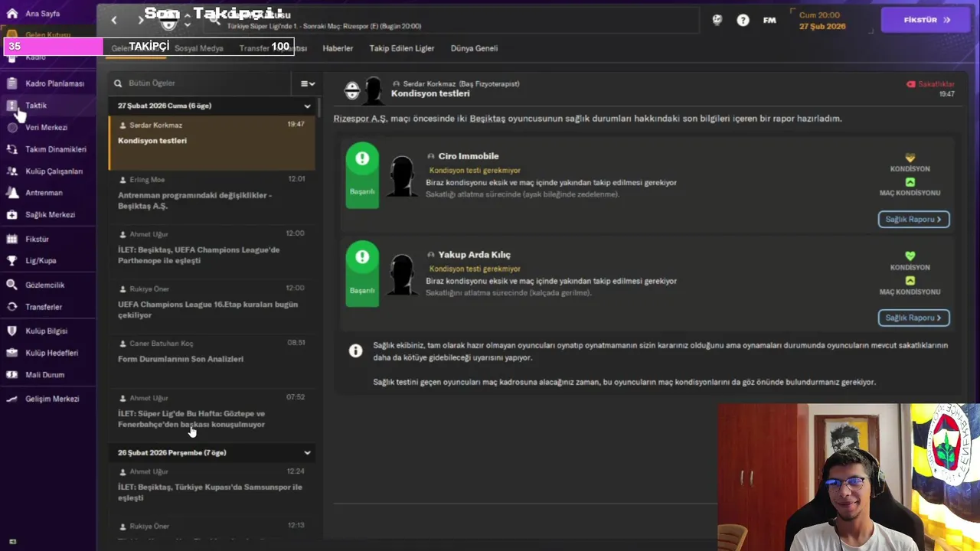
Task: Open Sağlık Raporu for Ciro Immobile
Action: 913,220
